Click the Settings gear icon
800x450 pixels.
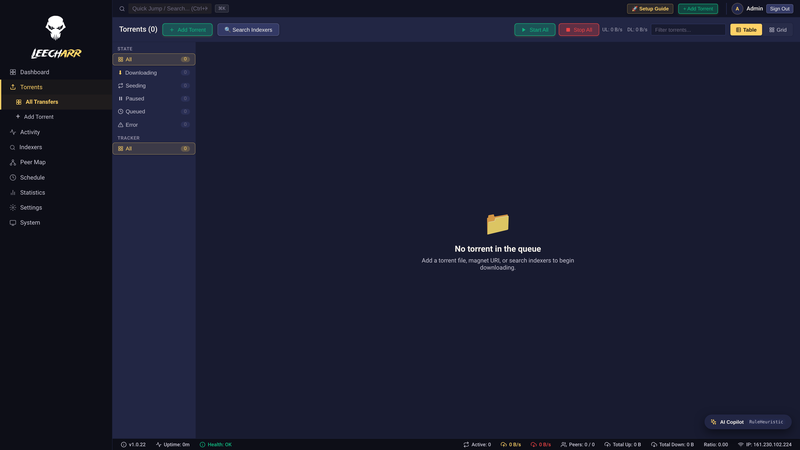click(13, 208)
